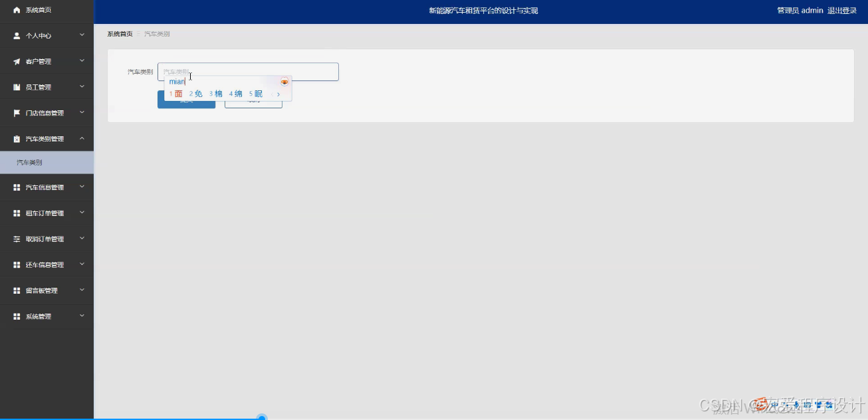
Task: Open the 租车订单管理 sidebar menu
Action: click(x=47, y=213)
